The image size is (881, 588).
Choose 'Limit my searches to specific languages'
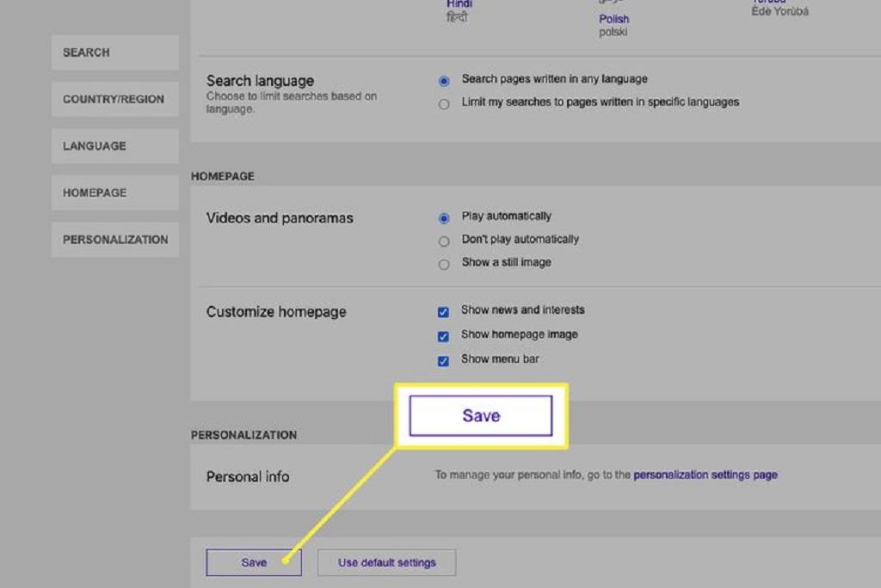click(x=444, y=104)
